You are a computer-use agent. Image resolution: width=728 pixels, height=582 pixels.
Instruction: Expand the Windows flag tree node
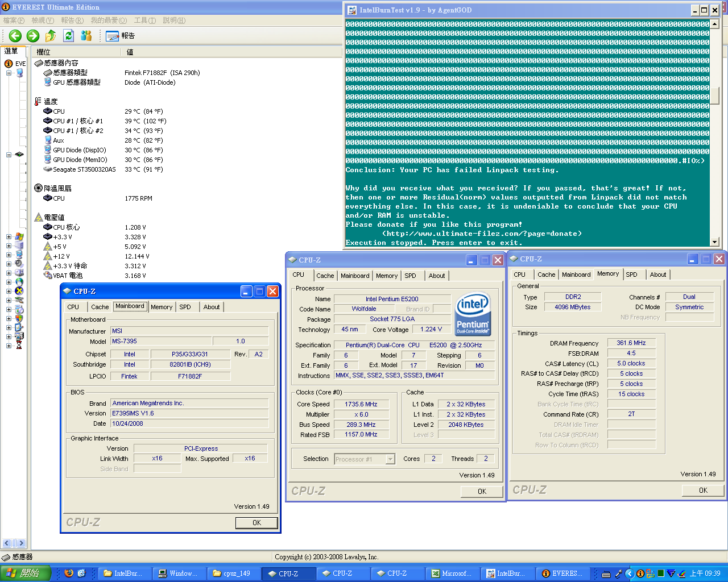(x=9, y=236)
